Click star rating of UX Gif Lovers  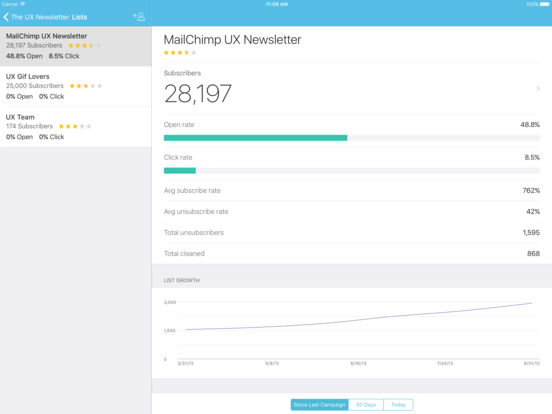(86, 86)
